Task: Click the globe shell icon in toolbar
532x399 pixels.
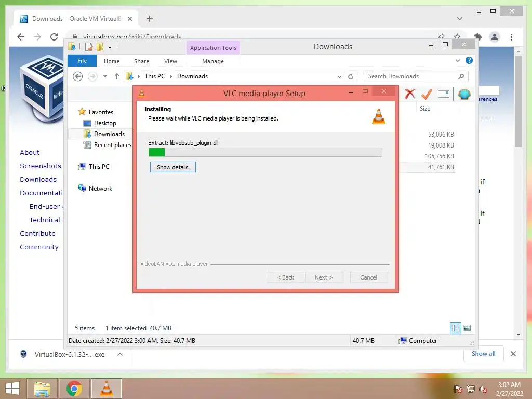Action: click(x=464, y=94)
